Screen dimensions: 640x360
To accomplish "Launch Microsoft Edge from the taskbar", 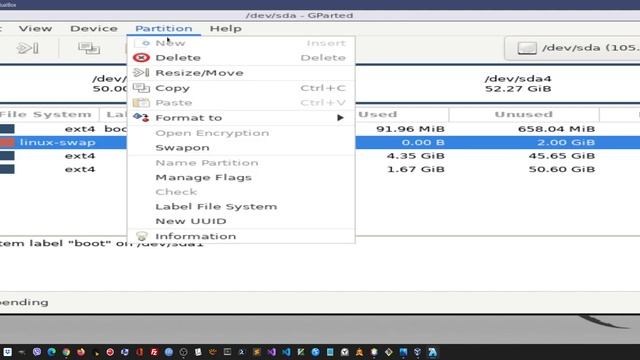I will [x=52, y=352].
